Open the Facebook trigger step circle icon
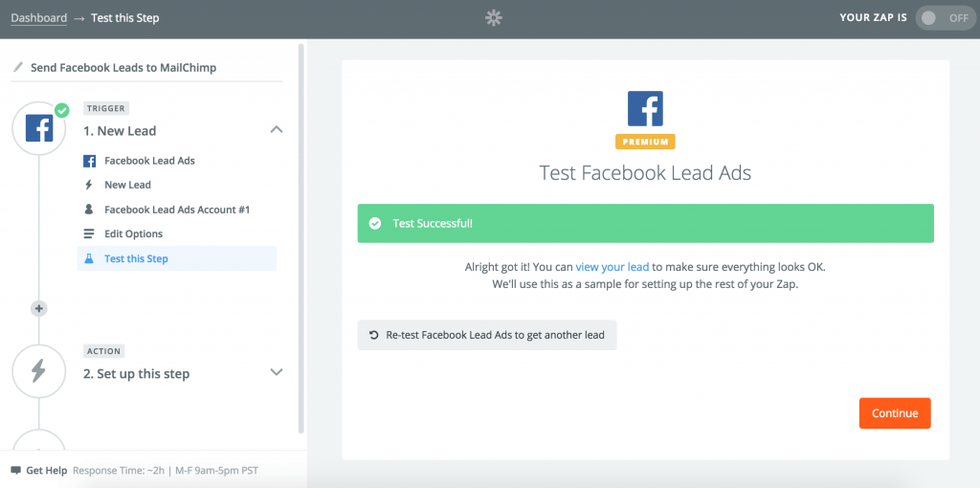Viewport: 980px width, 488px height. point(38,128)
